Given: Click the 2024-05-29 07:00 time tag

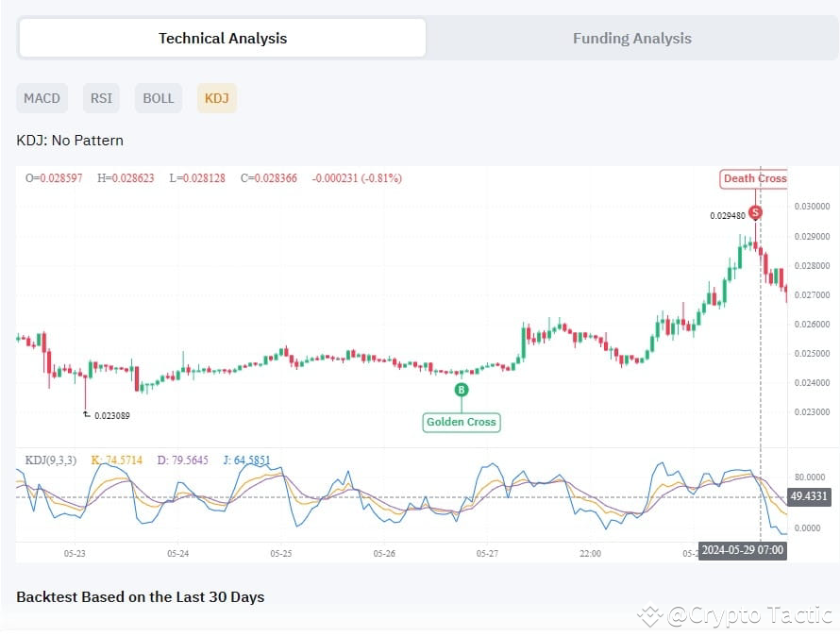Looking at the screenshot, I should [742, 550].
